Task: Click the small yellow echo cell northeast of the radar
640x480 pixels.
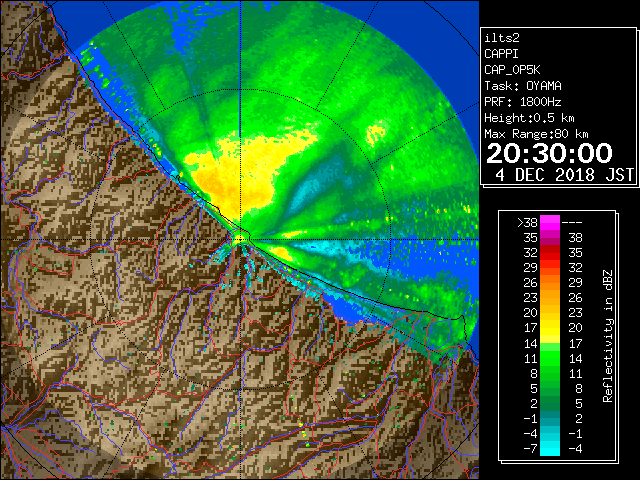Action: (x=376, y=133)
